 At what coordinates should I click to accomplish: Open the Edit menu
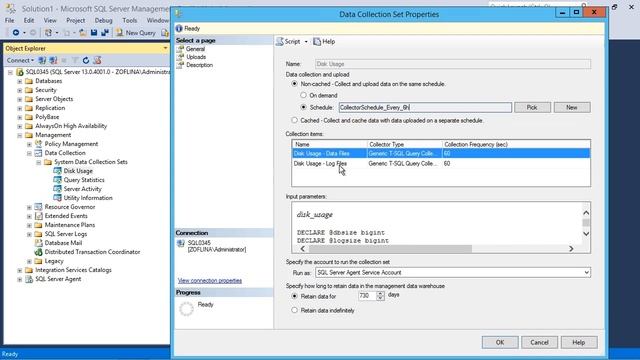[x=29, y=20]
